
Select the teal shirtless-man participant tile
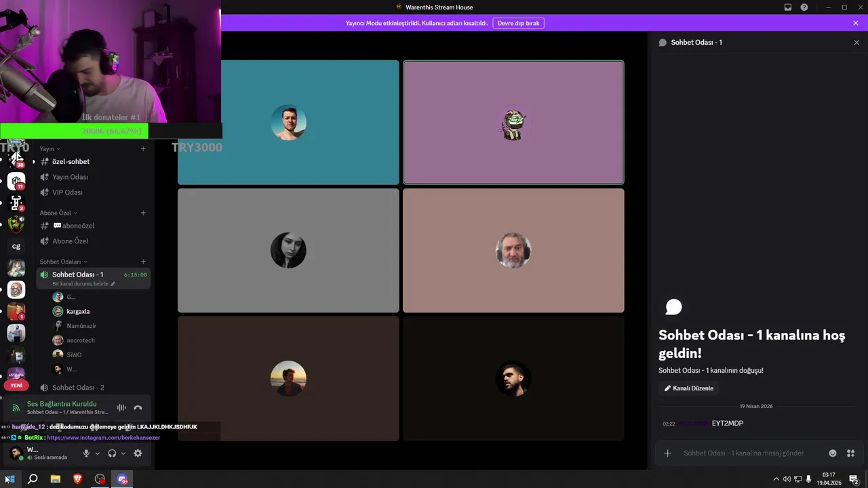288,123
